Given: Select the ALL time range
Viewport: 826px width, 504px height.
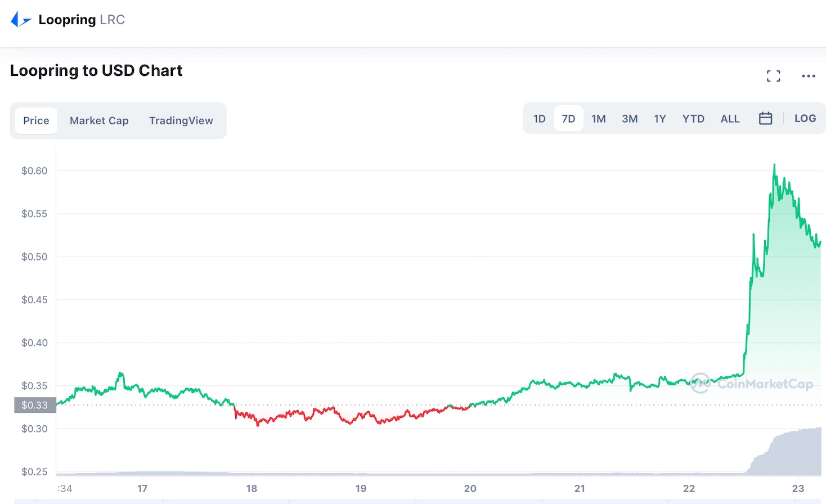Looking at the screenshot, I should tap(730, 119).
